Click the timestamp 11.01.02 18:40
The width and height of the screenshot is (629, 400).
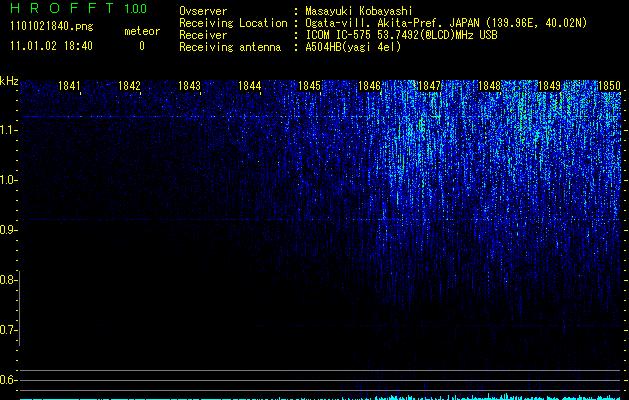51,46
